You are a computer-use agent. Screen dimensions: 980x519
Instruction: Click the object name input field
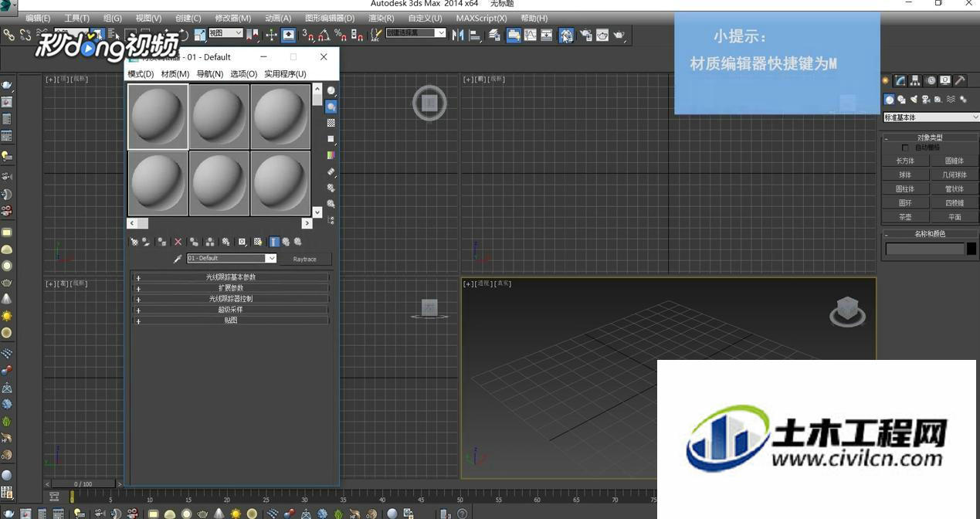(924, 249)
